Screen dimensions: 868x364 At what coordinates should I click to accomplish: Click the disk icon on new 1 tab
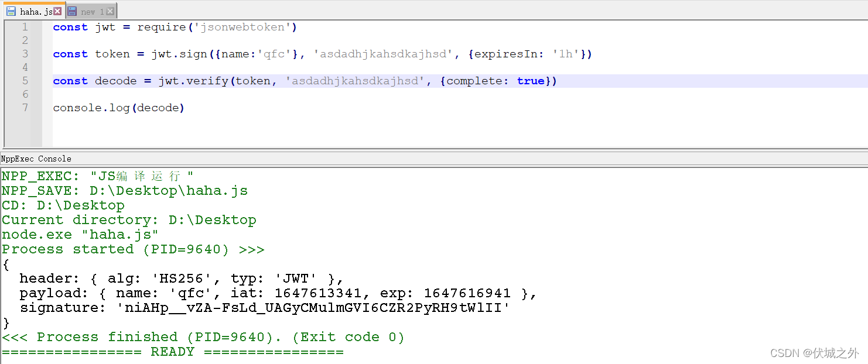72,11
